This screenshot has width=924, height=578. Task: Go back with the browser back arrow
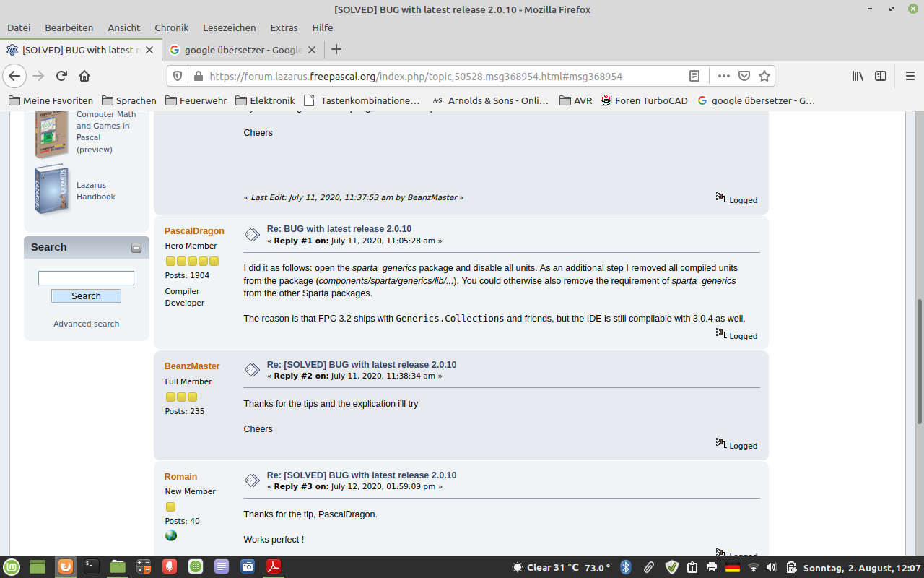14,76
